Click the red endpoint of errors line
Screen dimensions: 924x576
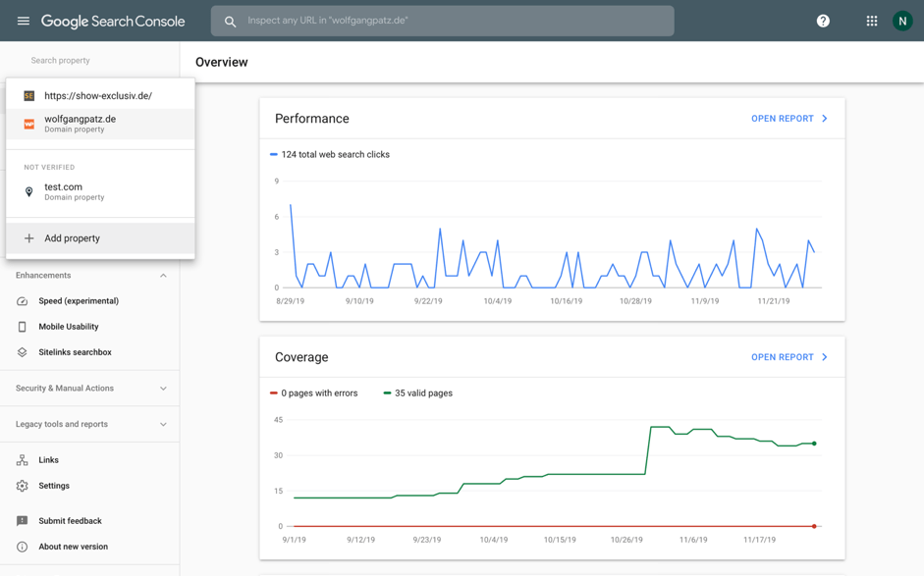click(x=814, y=526)
